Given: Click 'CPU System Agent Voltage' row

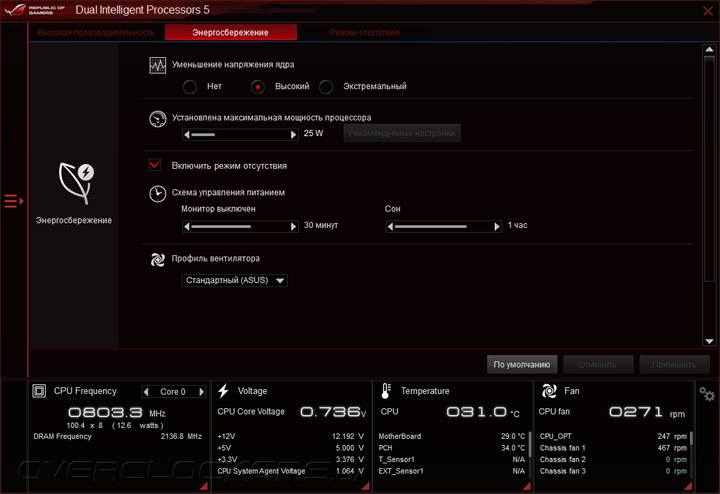Looking at the screenshot, I should [290, 471].
